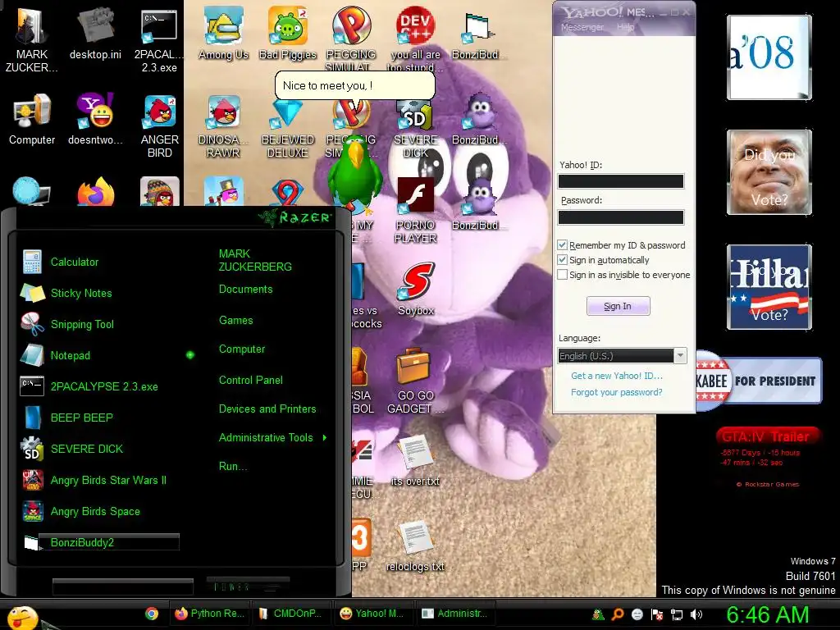Select the reloclogs.txt file icon
The image size is (840, 630).
[415, 546]
